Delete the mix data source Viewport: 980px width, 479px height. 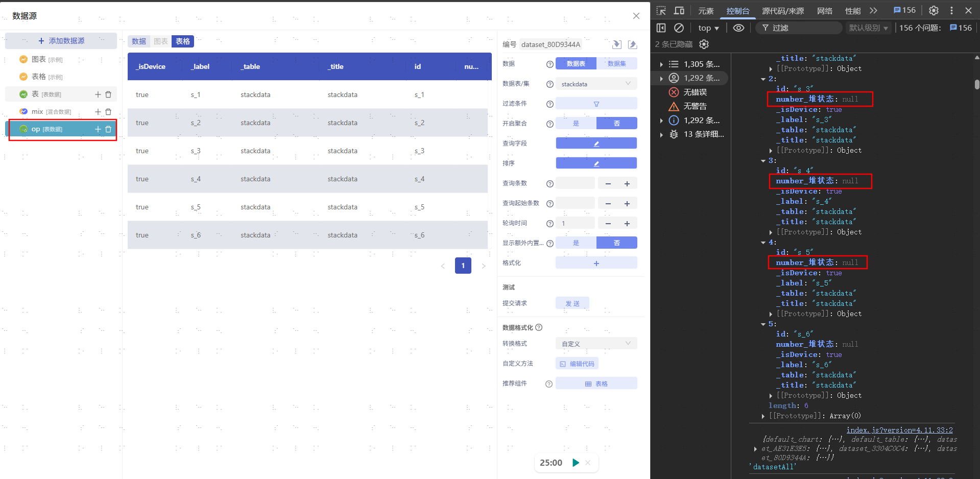[x=108, y=112]
